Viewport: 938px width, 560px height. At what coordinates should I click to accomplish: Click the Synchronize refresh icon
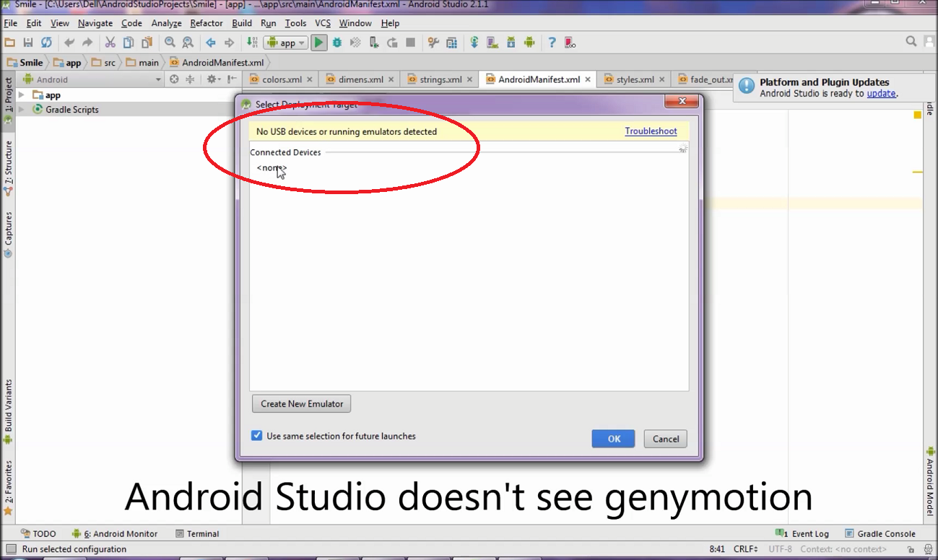point(46,43)
